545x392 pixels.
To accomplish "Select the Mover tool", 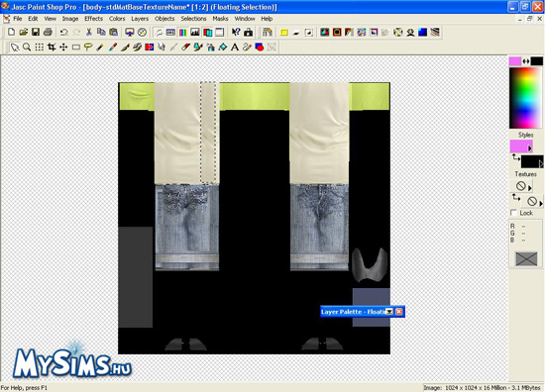I will click(63, 47).
